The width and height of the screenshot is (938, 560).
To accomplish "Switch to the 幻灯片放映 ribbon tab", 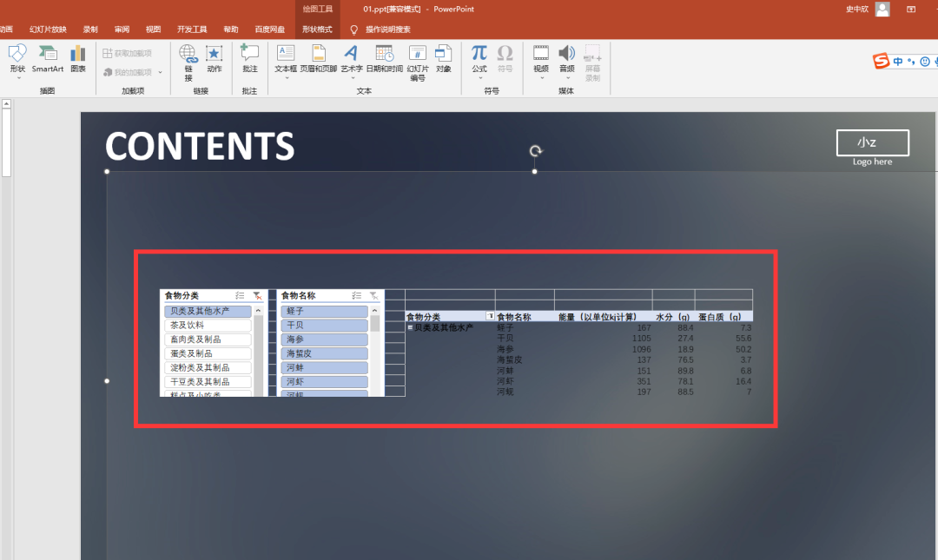I will click(48, 30).
